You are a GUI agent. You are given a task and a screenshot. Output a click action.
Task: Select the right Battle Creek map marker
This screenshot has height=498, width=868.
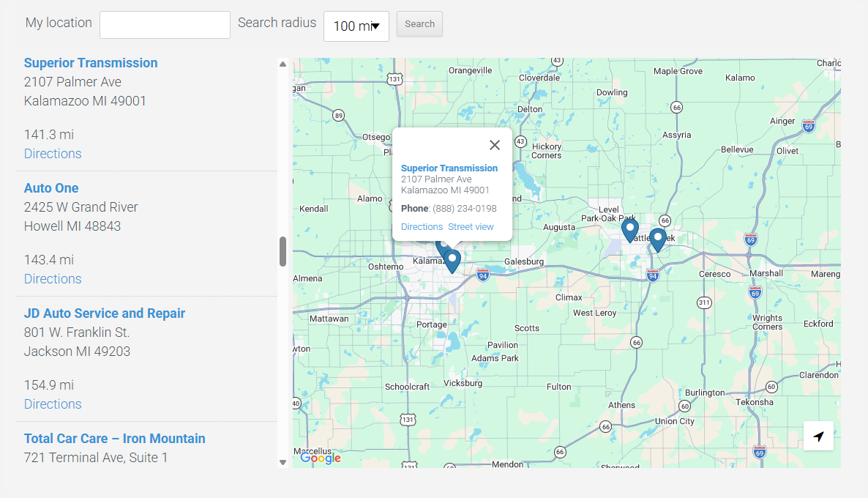(x=658, y=239)
